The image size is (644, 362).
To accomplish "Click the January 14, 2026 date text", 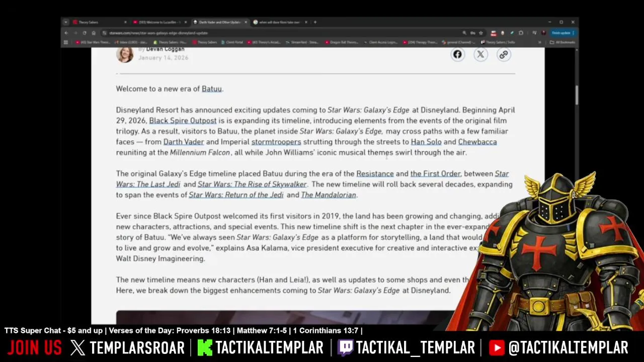I will [163, 58].
